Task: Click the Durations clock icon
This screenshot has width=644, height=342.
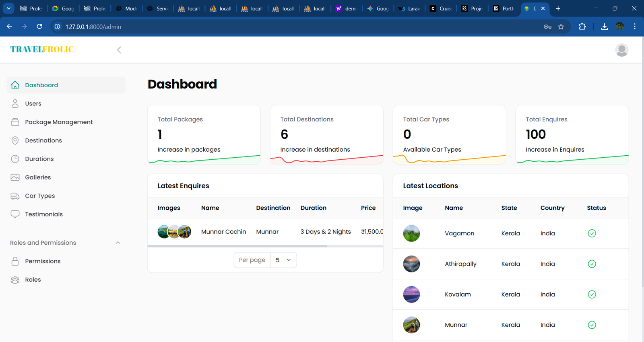Action: [x=15, y=159]
